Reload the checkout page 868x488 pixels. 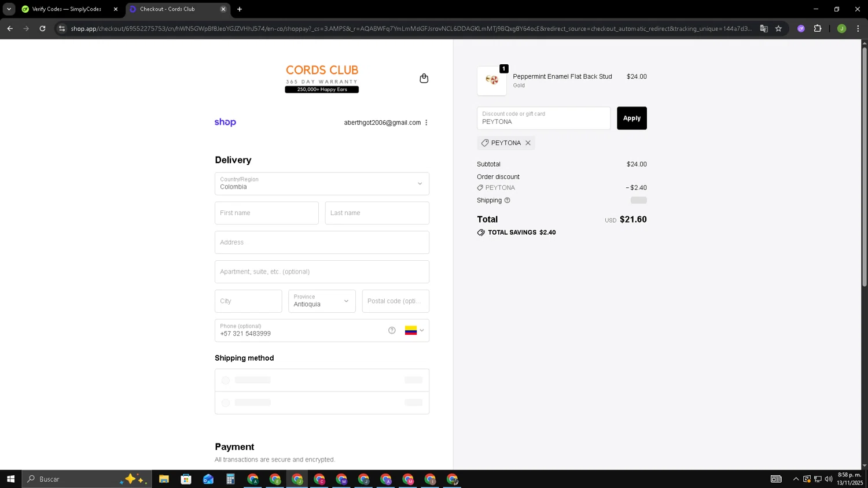pos(42,28)
